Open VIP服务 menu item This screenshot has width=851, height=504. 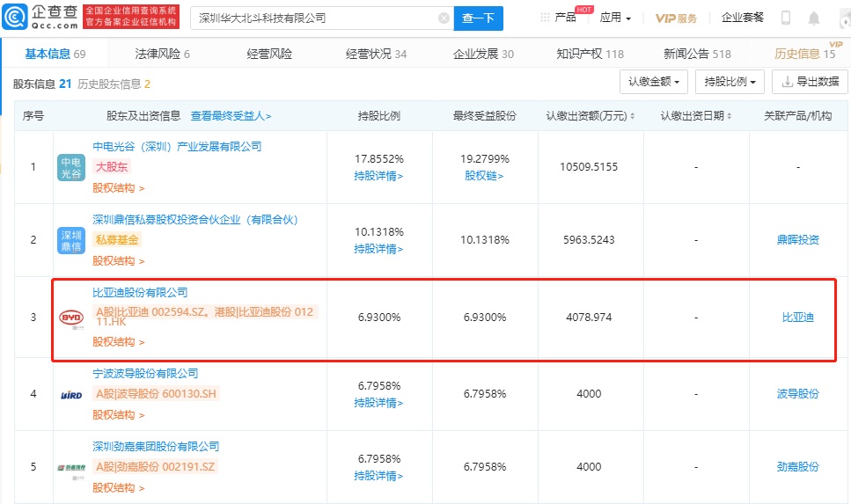coord(676,18)
